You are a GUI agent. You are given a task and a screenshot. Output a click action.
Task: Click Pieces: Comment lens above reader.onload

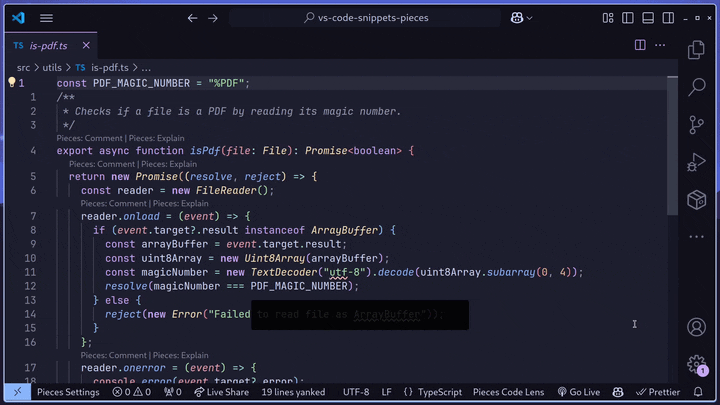pos(114,203)
